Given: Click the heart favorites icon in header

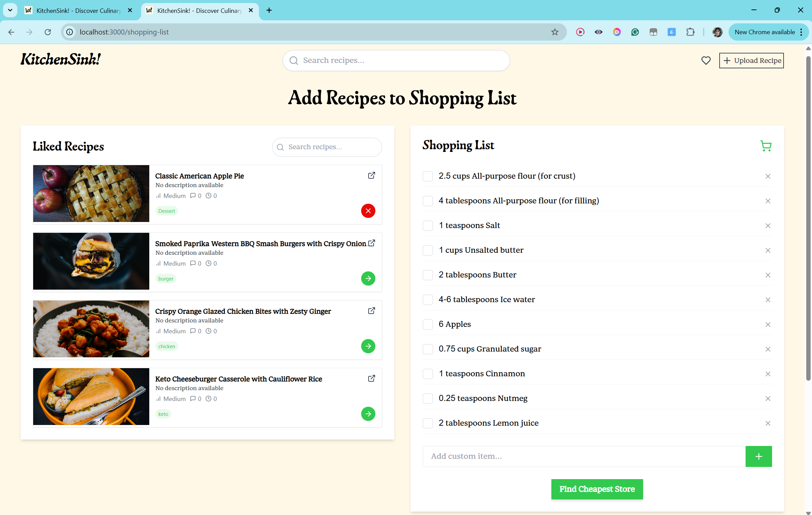Looking at the screenshot, I should coord(706,61).
